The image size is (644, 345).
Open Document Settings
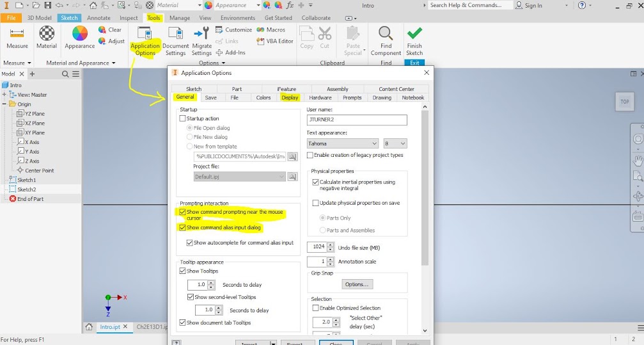point(175,41)
